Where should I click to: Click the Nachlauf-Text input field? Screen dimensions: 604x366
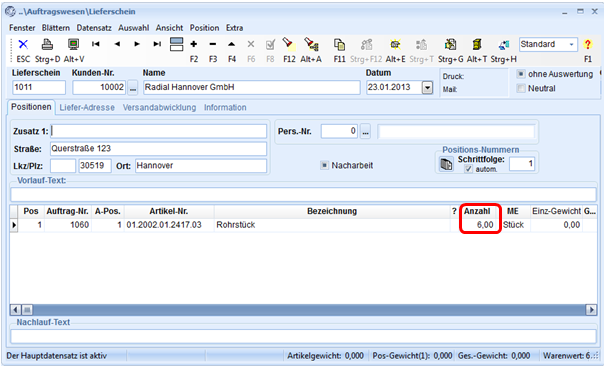303,336
